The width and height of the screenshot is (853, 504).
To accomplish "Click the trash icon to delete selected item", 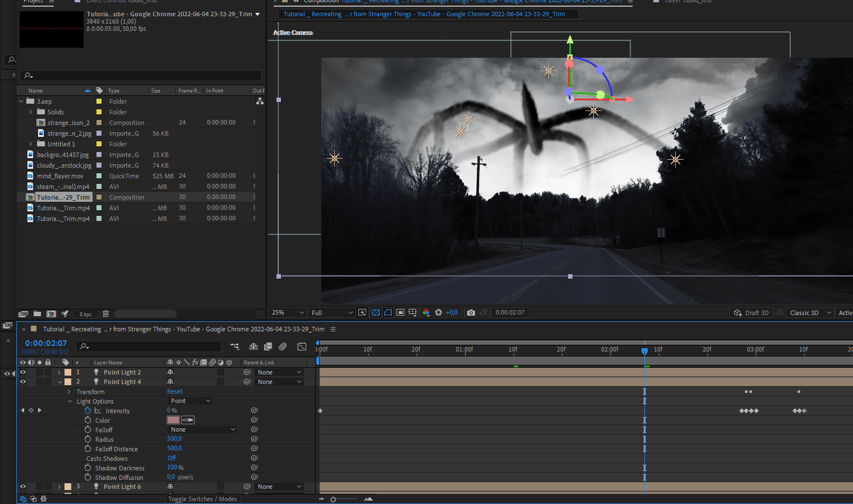I will pyautogui.click(x=106, y=313).
